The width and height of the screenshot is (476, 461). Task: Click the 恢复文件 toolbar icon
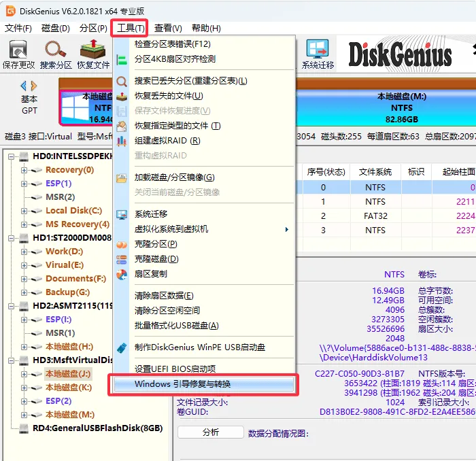[93, 54]
